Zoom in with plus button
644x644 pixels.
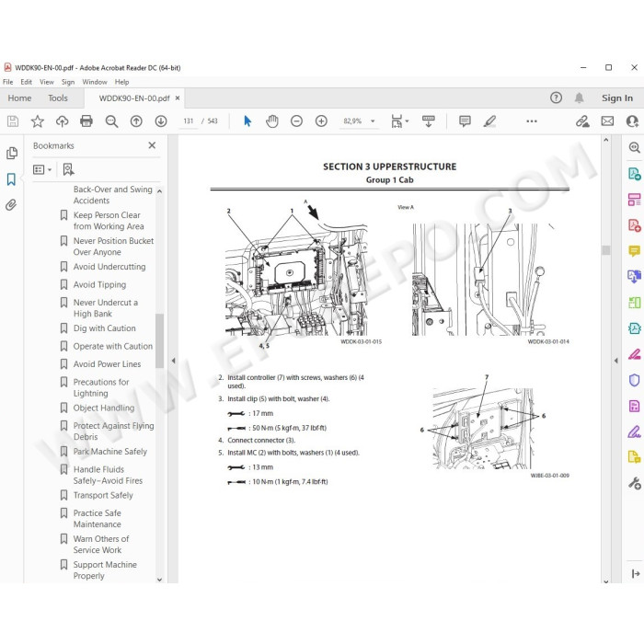pos(321,121)
